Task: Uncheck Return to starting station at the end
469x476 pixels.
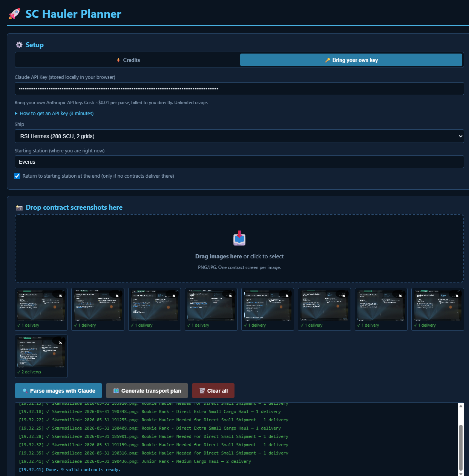Action: click(x=17, y=176)
